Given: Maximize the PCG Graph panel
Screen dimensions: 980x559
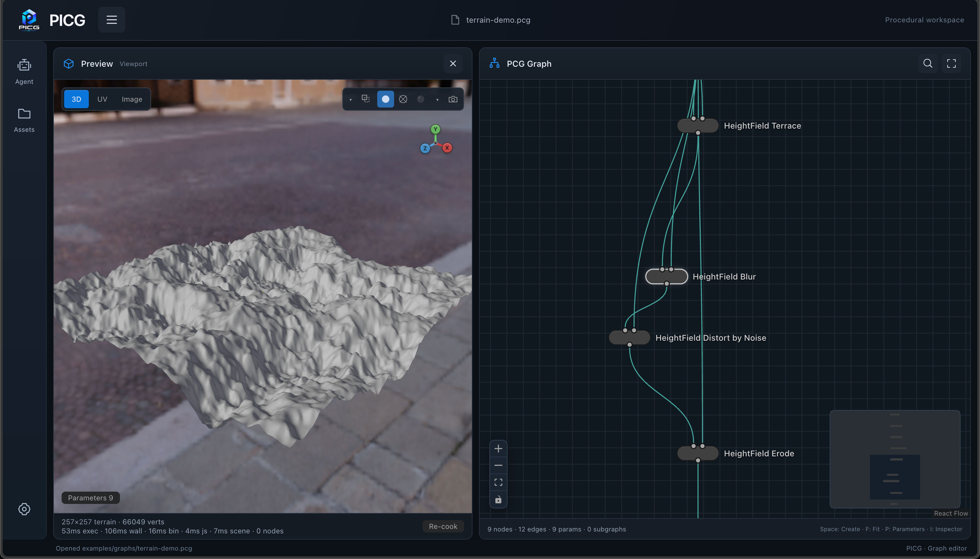Looking at the screenshot, I should (x=951, y=64).
